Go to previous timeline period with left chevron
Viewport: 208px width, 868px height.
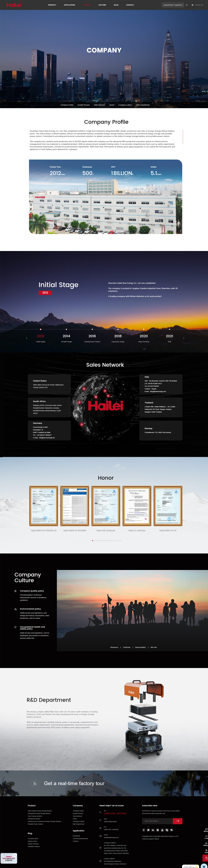[27, 338]
